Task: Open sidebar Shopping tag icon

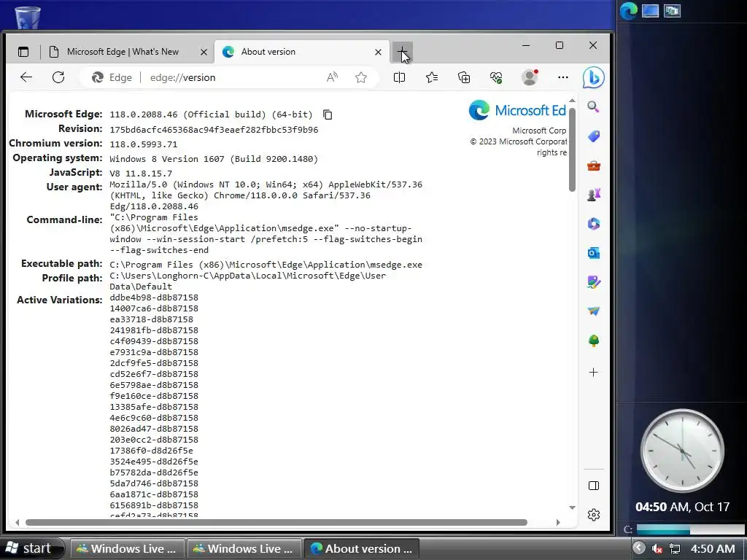Action: tap(594, 136)
